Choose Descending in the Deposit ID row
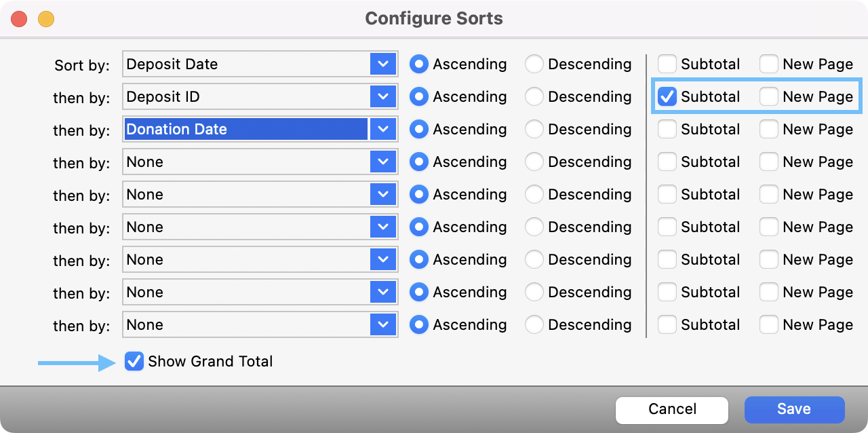The width and height of the screenshot is (868, 433). pos(534,97)
